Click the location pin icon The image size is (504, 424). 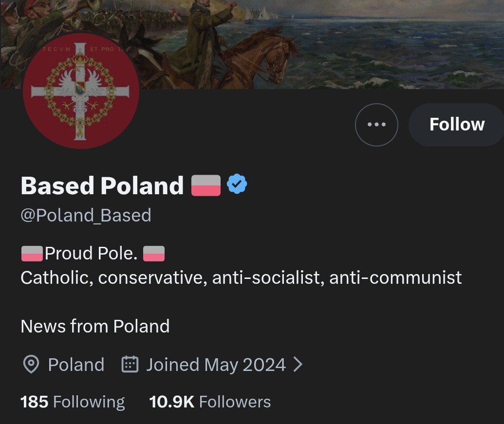tap(31, 364)
